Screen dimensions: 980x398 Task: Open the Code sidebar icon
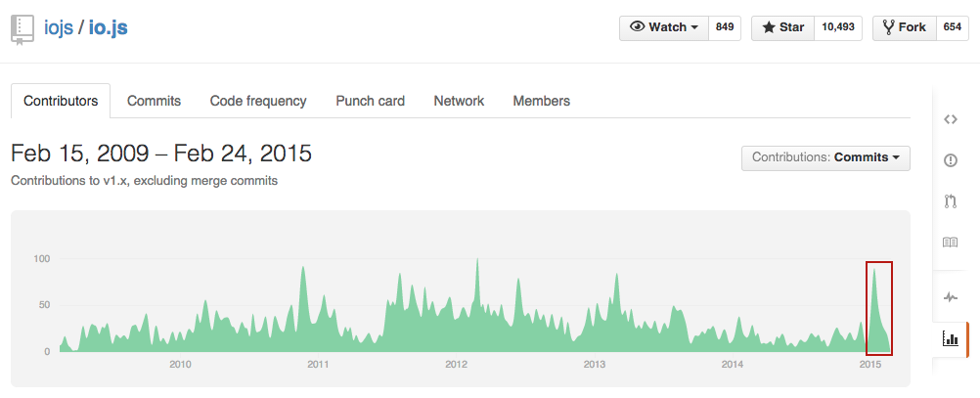(x=950, y=119)
